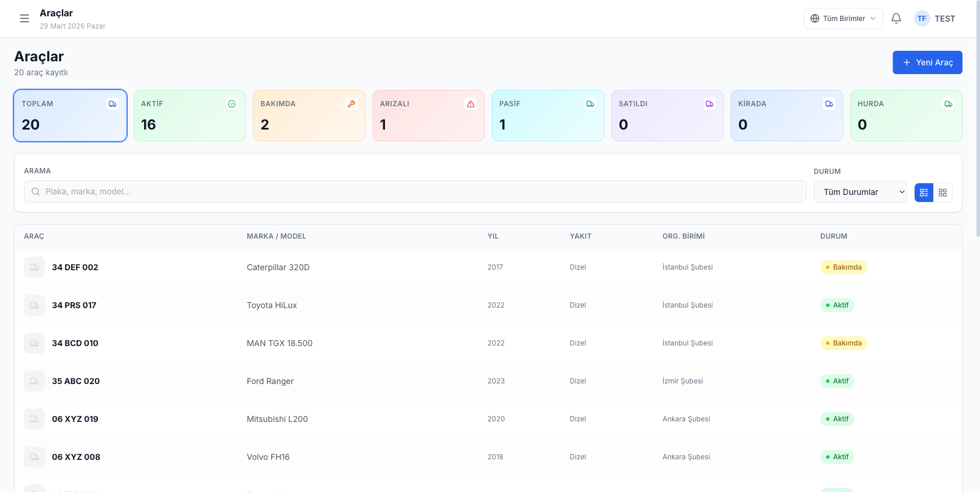Expand the Tüm Durumlar status dropdown
Screen dimensions: 980x492
point(860,192)
